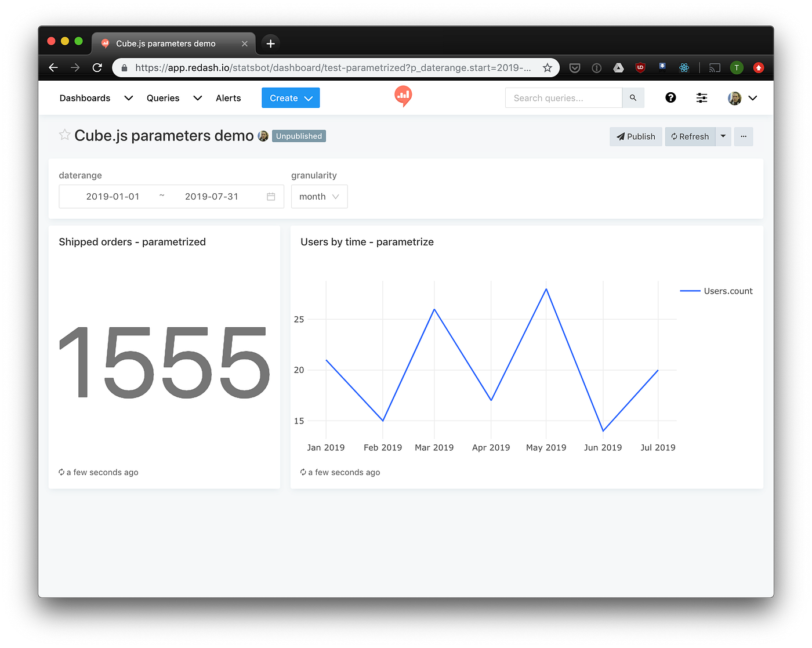This screenshot has height=648, width=812.
Task: Open the granularity month dropdown
Action: (x=319, y=196)
